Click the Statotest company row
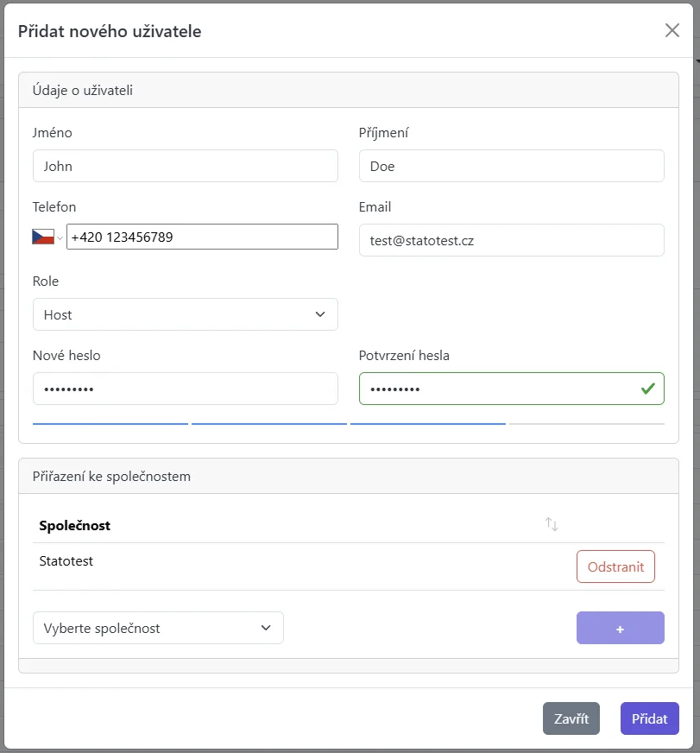The image size is (700, 753). point(66,560)
